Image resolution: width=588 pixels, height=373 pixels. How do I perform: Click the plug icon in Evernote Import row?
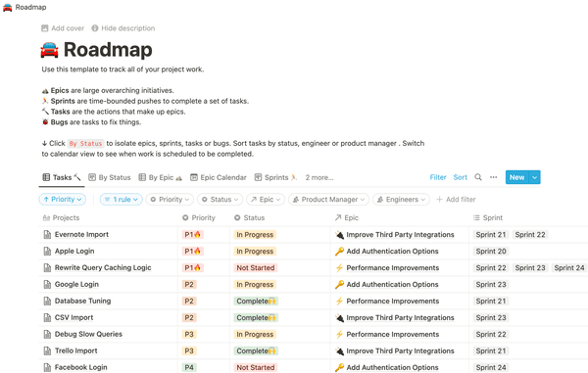pos(339,235)
